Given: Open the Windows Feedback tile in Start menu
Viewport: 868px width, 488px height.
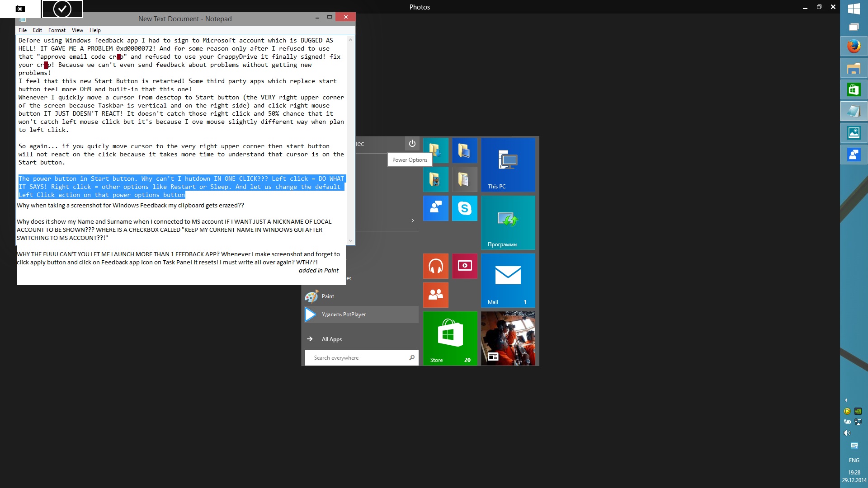Looking at the screenshot, I should coord(435,208).
